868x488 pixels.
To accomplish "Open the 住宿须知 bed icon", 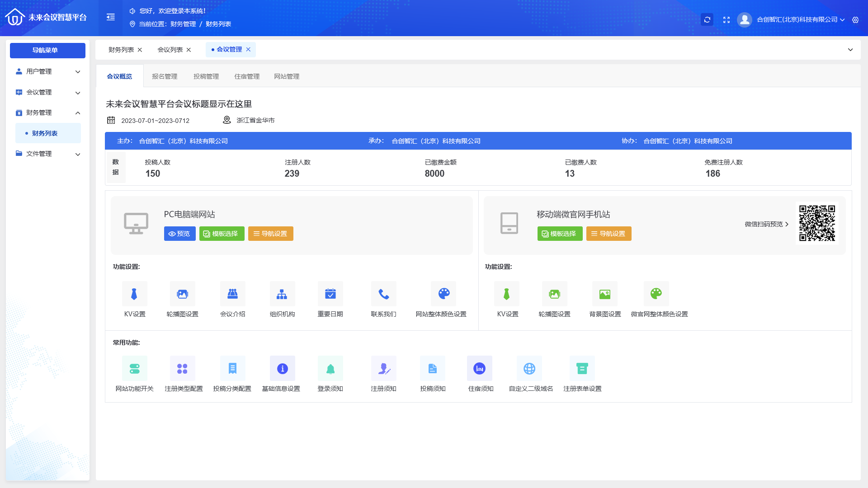I will tap(479, 368).
